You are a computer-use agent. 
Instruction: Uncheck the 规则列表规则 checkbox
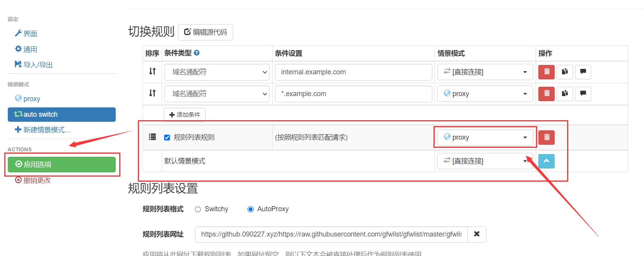[x=167, y=137]
